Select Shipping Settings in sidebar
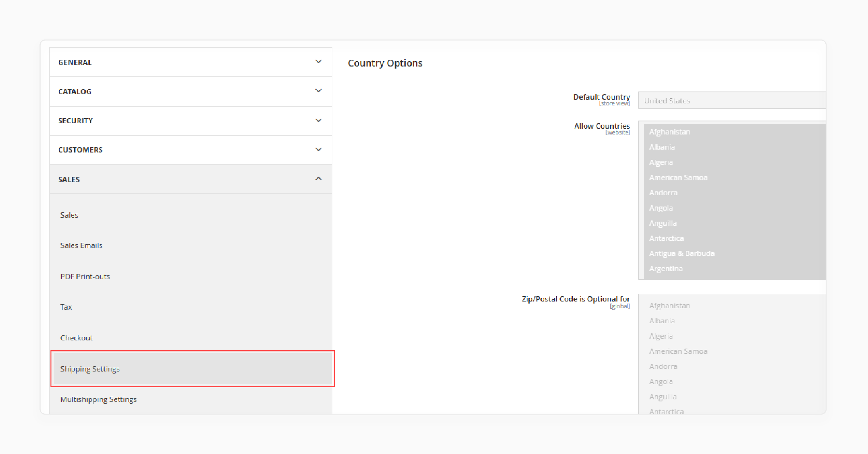Image resolution: width=868 pixels, height=454 pixels. 193,369
